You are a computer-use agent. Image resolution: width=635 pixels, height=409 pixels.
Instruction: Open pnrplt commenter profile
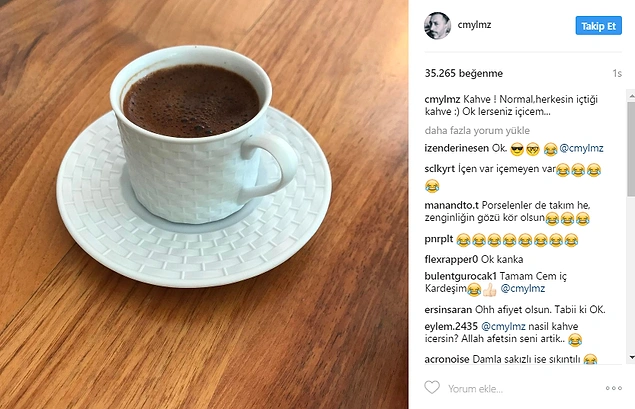click(x=439, y=239)
